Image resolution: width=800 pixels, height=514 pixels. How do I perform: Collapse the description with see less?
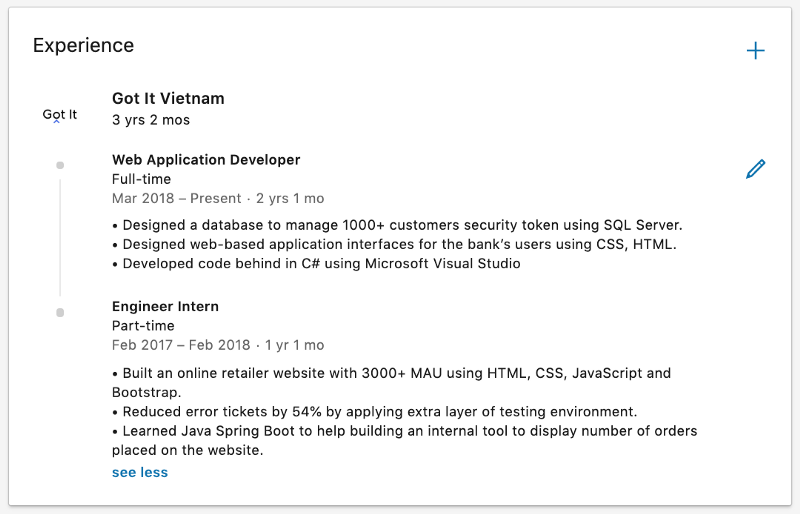click(140, 472)
